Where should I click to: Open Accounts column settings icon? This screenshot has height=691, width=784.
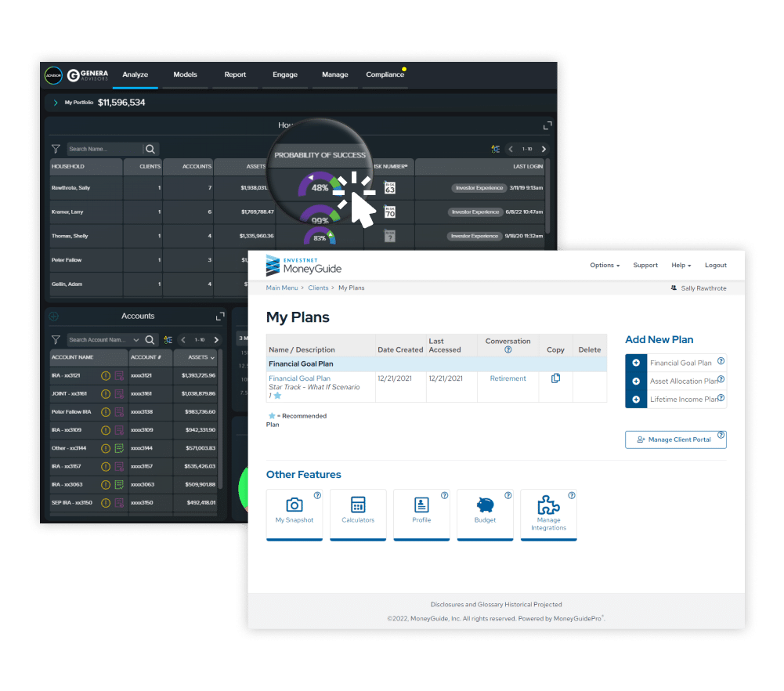(x=168, y=340)
